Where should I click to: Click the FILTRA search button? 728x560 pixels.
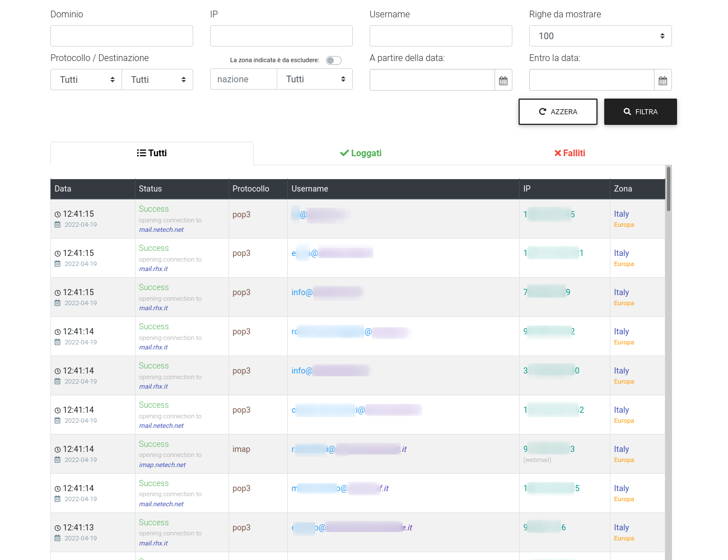[x=641, y=111]
